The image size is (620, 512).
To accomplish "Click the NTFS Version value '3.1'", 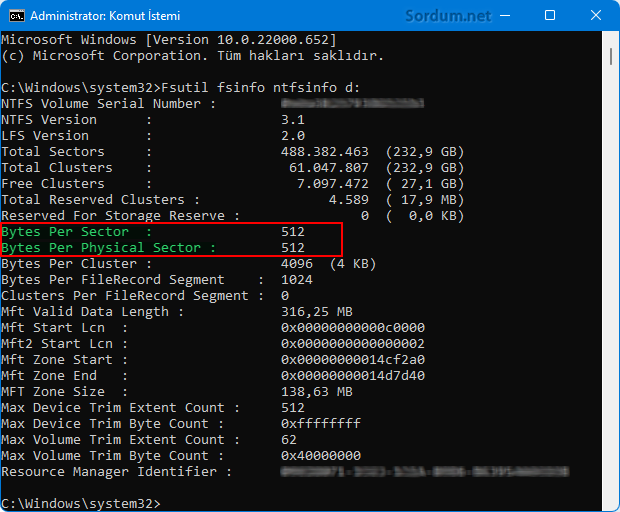I will [x=293, y=120].
